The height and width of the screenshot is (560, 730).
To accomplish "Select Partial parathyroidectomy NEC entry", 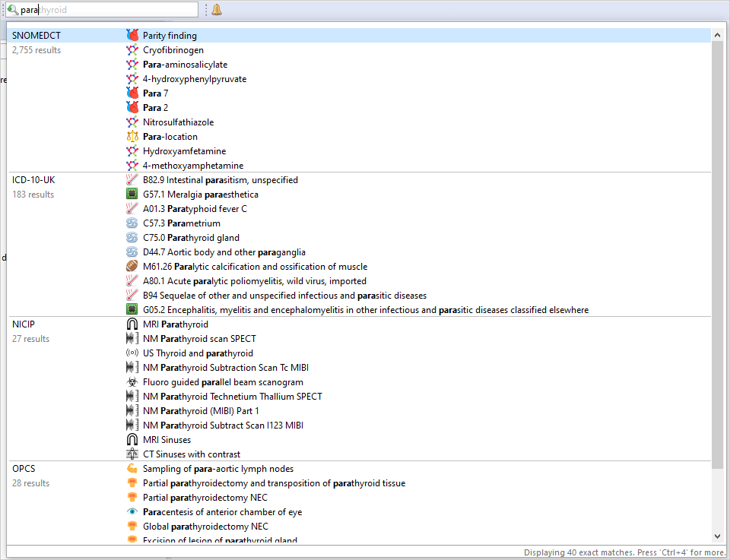I will [205, 498].
